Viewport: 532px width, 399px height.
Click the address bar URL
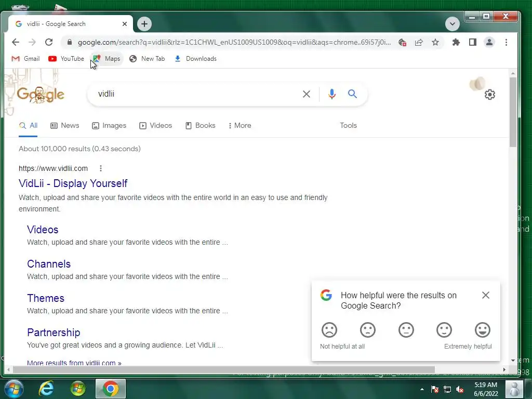click(x=234, y=42)
